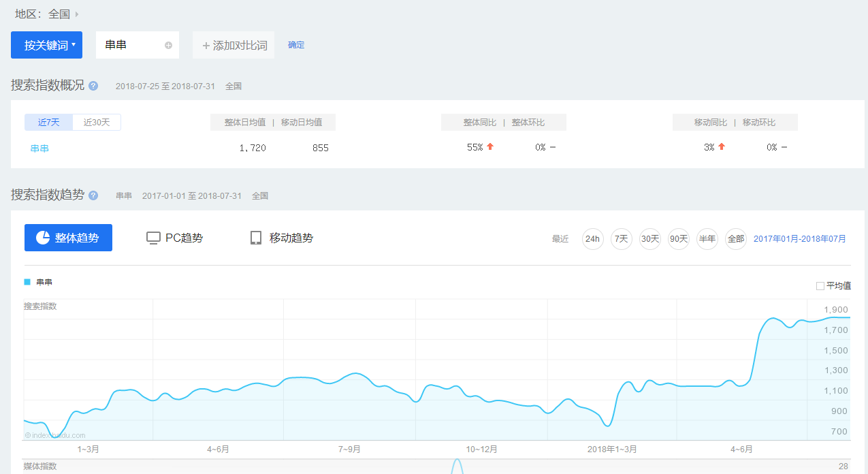The image size is (868, 474).
Task: Click the 移动趋势 tablet icon
Action: (256, 238)
